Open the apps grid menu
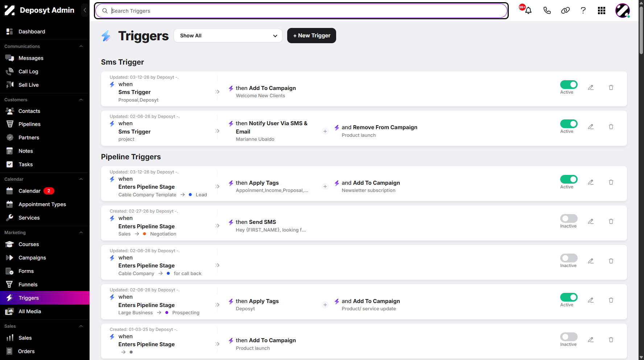644x360 pixels. pos(602,11)
